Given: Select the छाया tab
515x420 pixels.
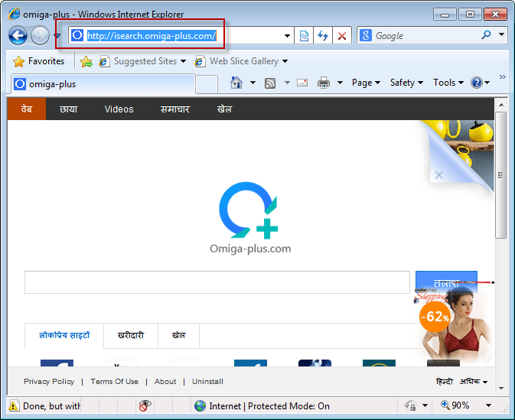Looking at the screenshot, I should [68, 109].
